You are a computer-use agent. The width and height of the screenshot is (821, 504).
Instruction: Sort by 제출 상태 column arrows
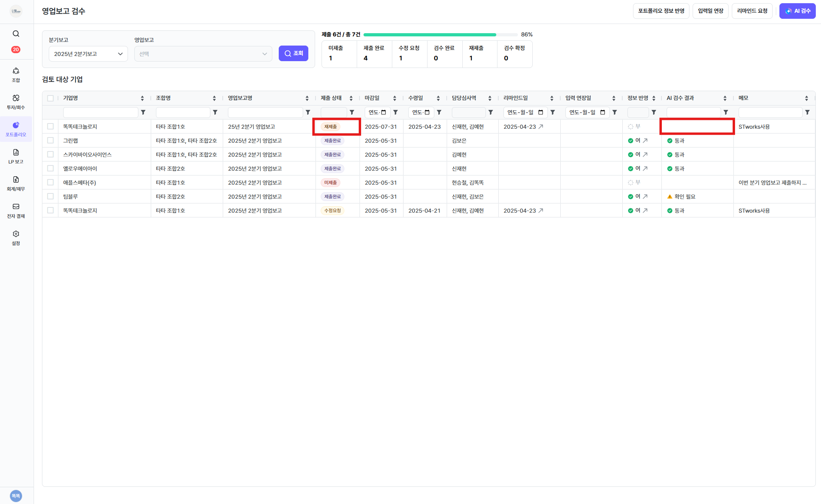pyautogui.click(x=351, y=98)
